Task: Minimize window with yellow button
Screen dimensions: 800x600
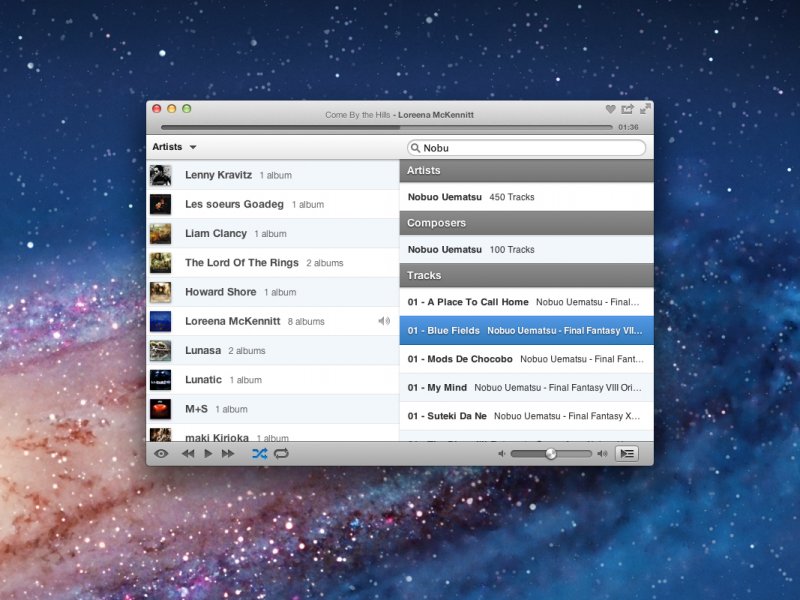Action: [x=171, y=109]
